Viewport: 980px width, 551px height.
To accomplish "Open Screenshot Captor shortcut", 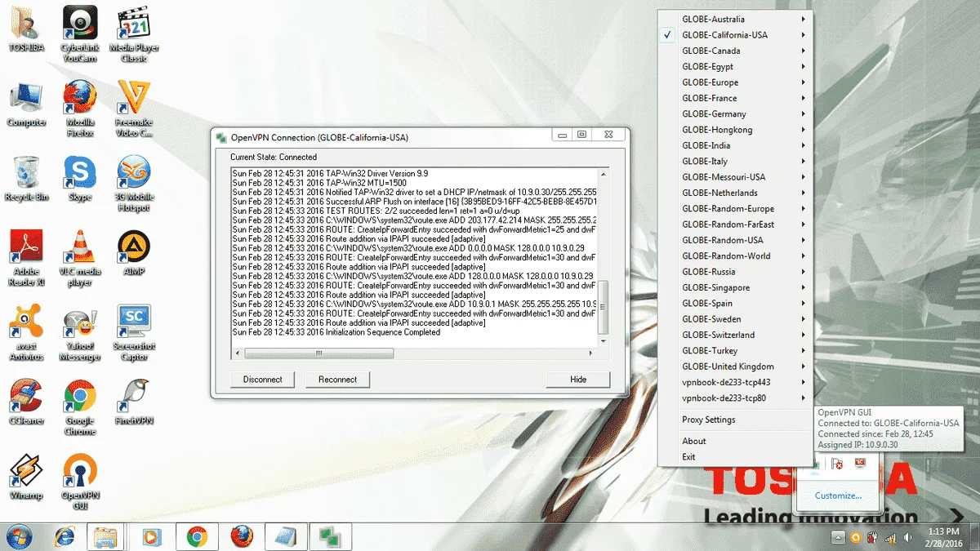I will pyautogui.click(x=134, y=333).
